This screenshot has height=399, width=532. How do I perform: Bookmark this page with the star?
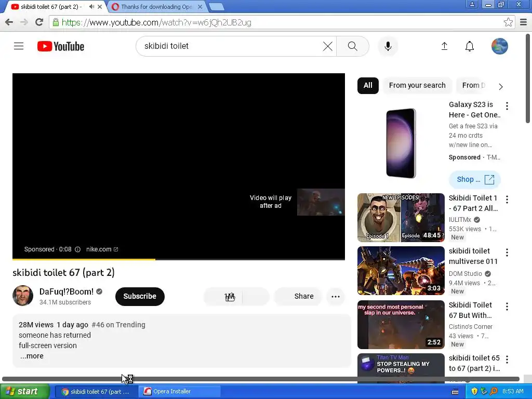[508, 22]
